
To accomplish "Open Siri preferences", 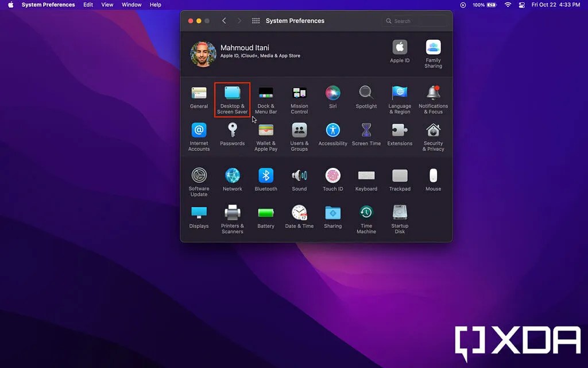I will (332, 97).
